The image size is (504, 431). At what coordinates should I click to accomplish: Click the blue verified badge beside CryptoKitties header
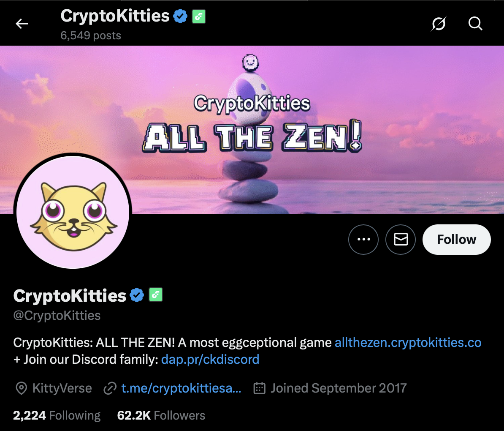(179, 16)
